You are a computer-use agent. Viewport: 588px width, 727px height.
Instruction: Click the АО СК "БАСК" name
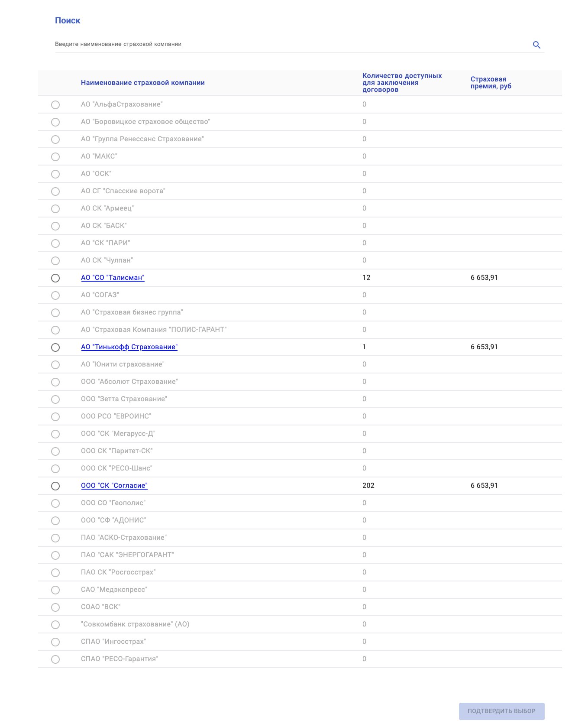point(104,226)
